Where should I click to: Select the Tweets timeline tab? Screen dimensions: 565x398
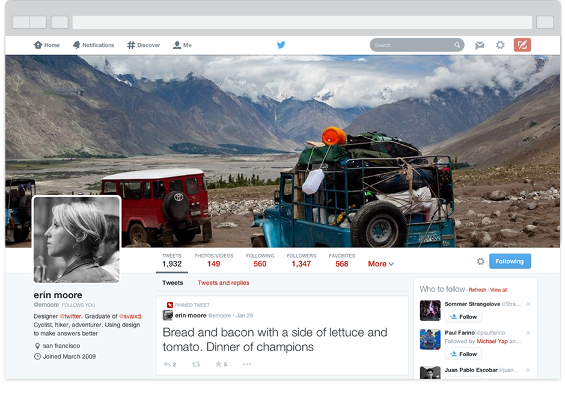click(173, 283)
